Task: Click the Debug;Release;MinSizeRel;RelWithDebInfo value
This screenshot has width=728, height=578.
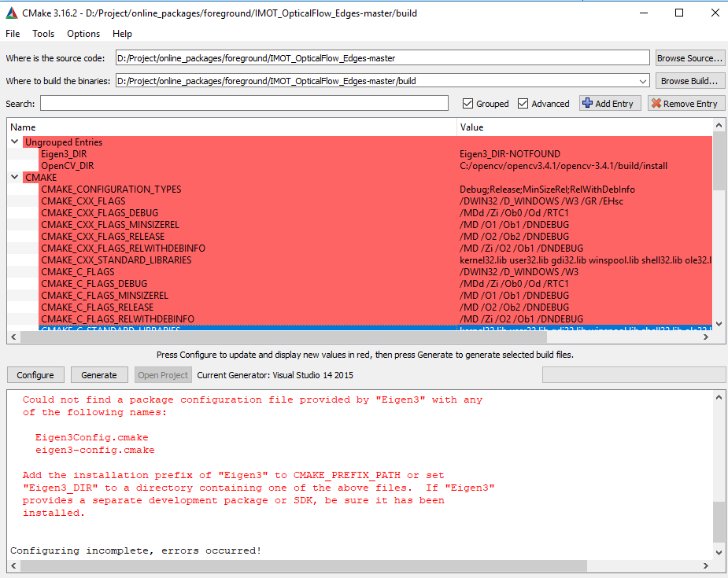Action: click(x=547, y=190)
